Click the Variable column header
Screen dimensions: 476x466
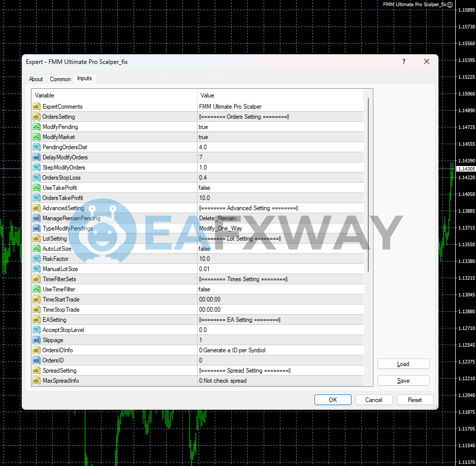[114, 95]
